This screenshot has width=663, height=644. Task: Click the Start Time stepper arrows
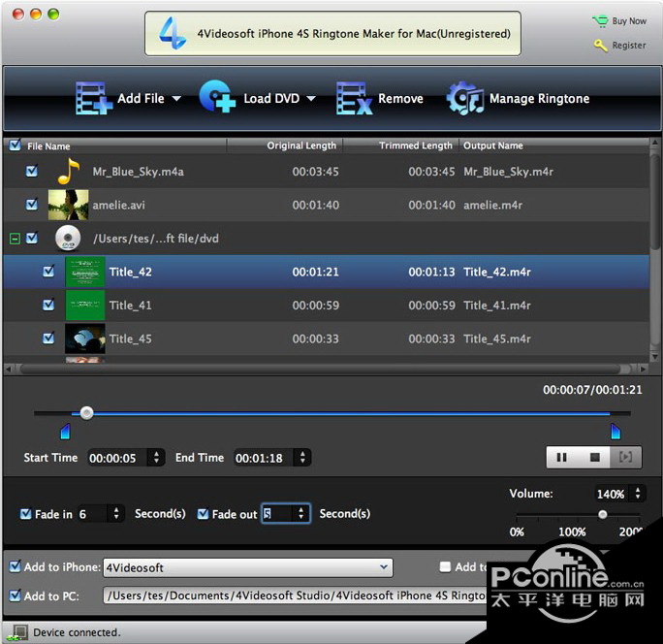coord(156,458)
